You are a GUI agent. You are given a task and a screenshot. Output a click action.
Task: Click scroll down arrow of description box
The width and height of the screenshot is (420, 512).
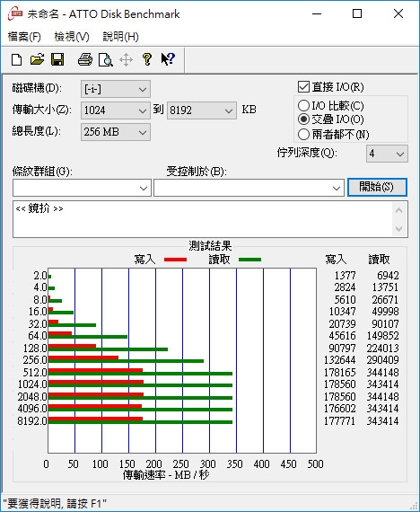coord(398,228)
